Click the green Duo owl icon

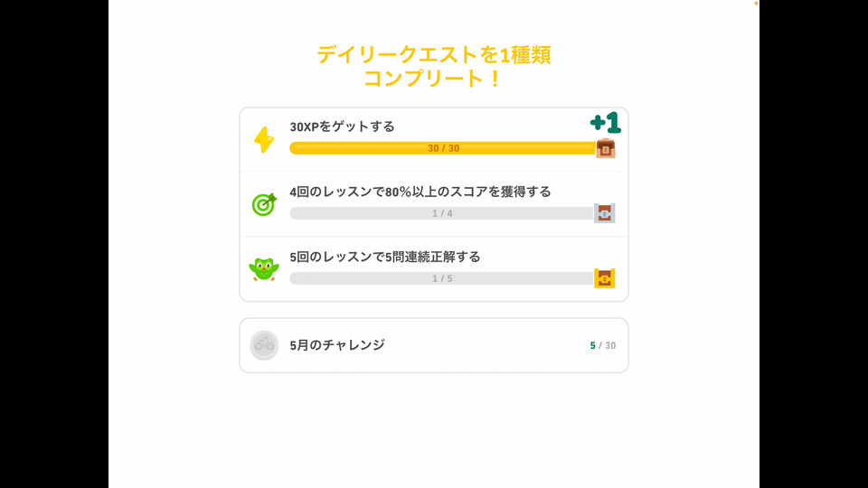point(263,269)
